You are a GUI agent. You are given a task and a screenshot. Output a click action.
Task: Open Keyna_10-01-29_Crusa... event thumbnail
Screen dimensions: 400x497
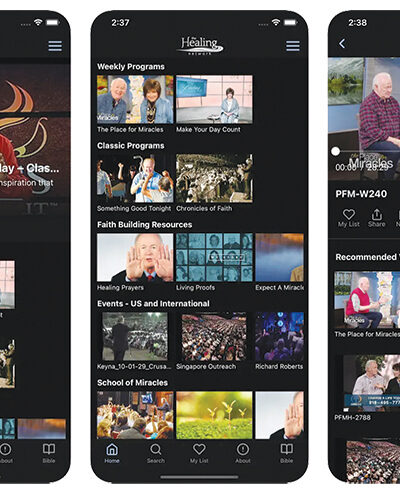click(x=135, y=336)
